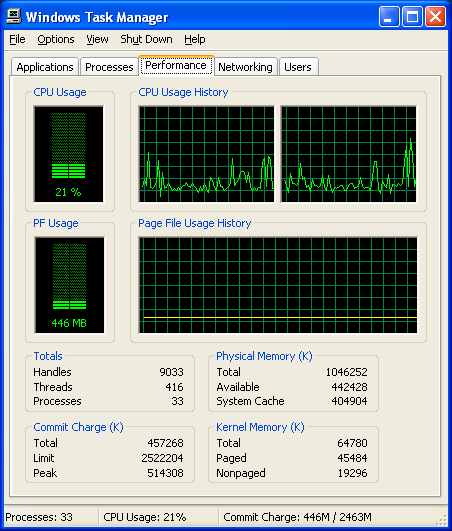Click status bar Processes: 33
The height and width of the screenshot is (531, 452).
[x=39, y=517]
